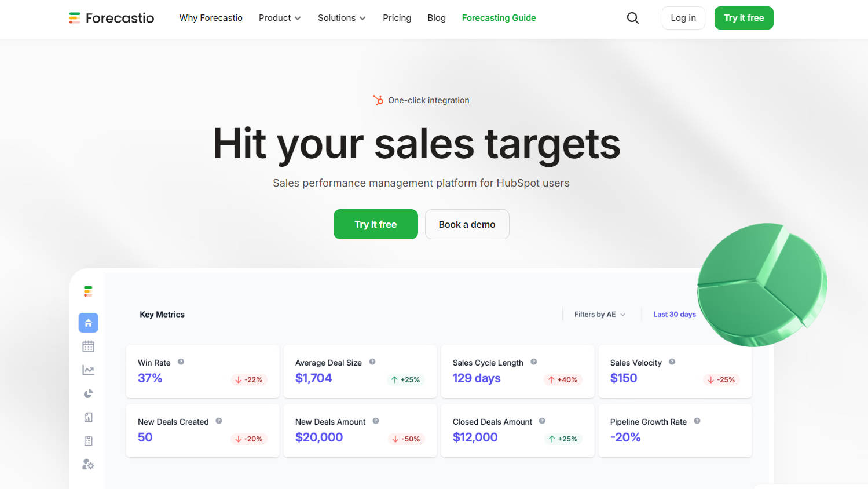The height and width of the screenshot is (489, 868).
Task: Expand the Solutions dropdown menu
Action: pos(342,18)
